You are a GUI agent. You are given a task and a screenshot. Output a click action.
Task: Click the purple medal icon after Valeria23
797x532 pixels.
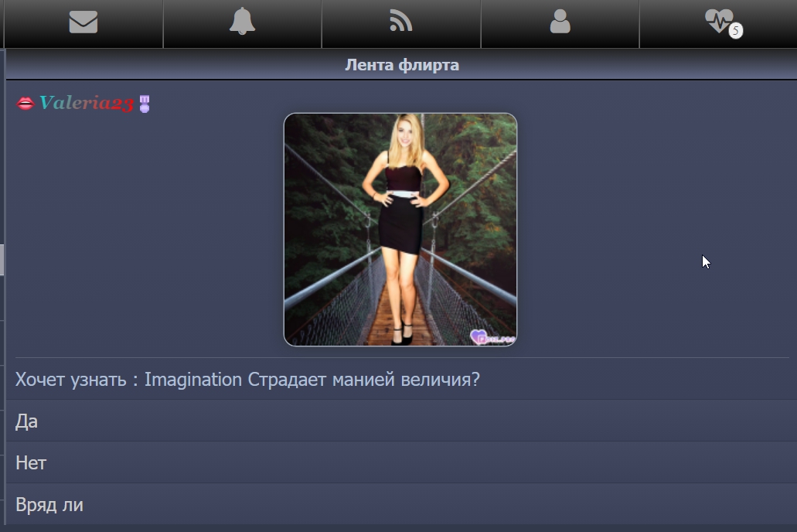(x=144, y=104)
